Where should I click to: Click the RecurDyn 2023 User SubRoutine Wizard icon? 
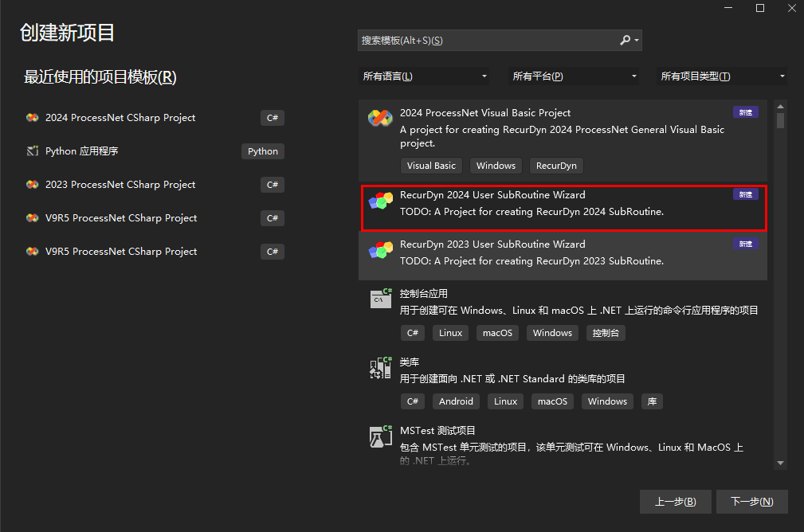coord(380,249)
